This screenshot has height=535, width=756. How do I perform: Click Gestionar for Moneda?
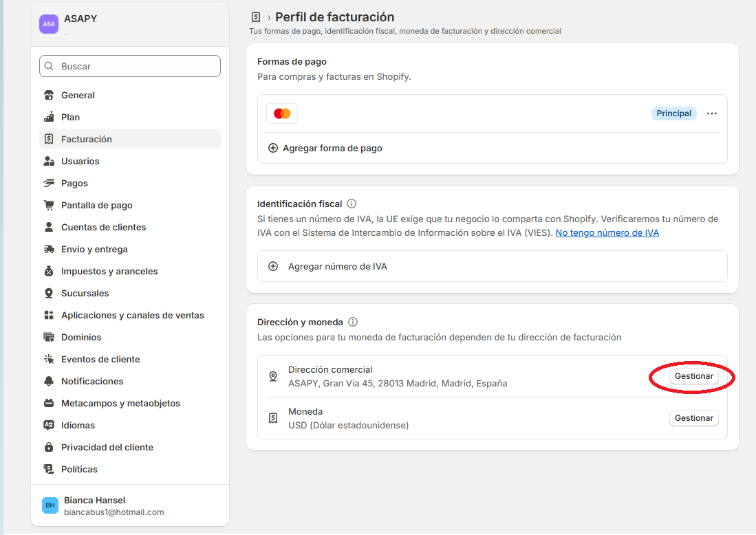694,418
